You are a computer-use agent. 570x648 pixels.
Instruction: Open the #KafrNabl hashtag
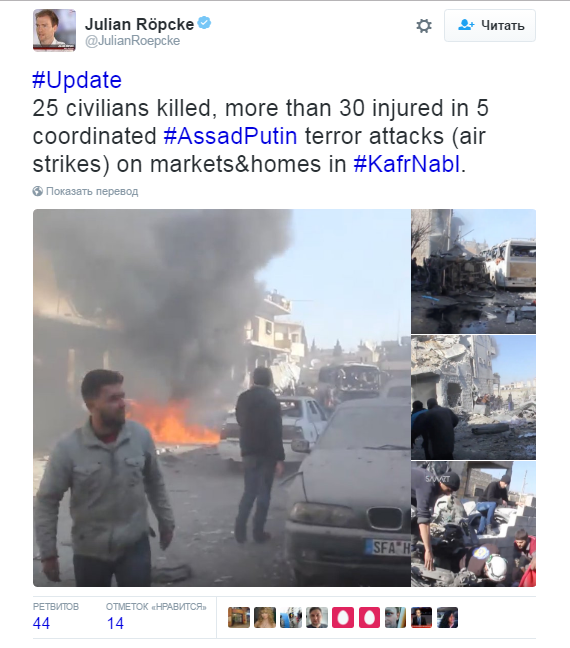point(406,164)
